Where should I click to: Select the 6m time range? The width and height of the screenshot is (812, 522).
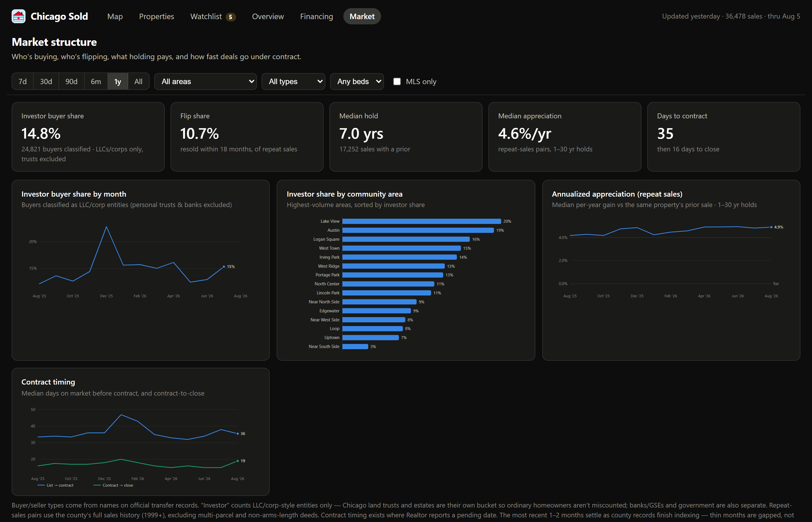(x=96, y=81)
